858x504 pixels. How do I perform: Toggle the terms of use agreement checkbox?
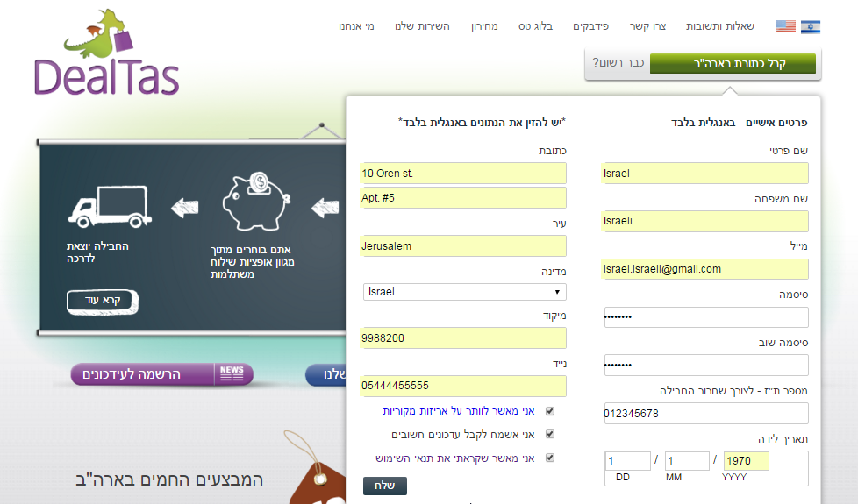[550, 458]
